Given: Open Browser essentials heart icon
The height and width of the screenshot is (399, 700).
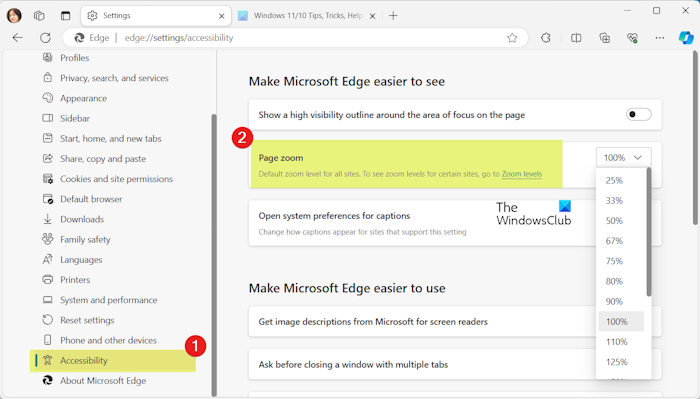Looking at the screenshot, I should click(632, 38).
